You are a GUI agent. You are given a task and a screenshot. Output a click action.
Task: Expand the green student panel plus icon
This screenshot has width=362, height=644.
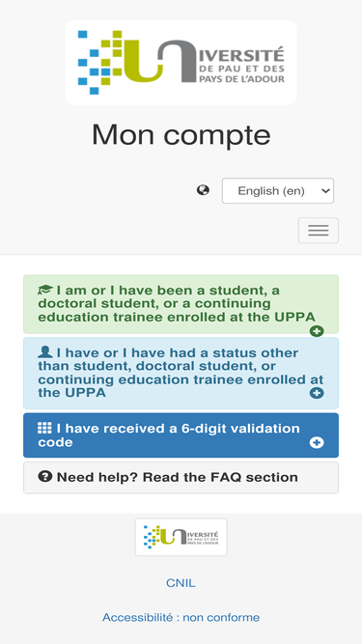[x=317, y=331]
